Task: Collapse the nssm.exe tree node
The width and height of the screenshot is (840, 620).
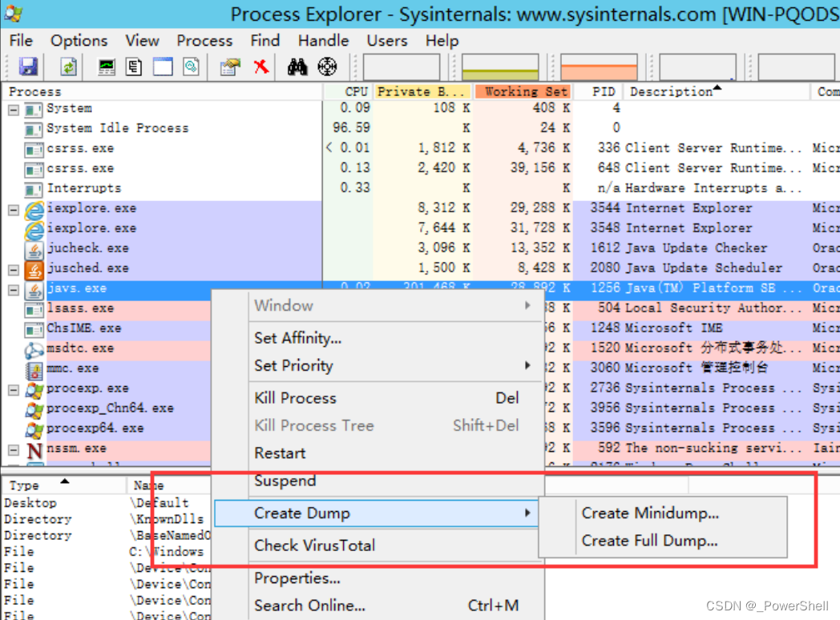Action: [x=14, y=450]
